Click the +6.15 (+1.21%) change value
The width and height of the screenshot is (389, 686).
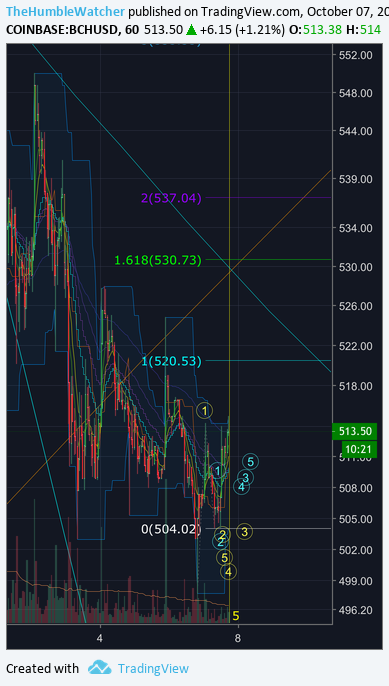pos(242,30)
